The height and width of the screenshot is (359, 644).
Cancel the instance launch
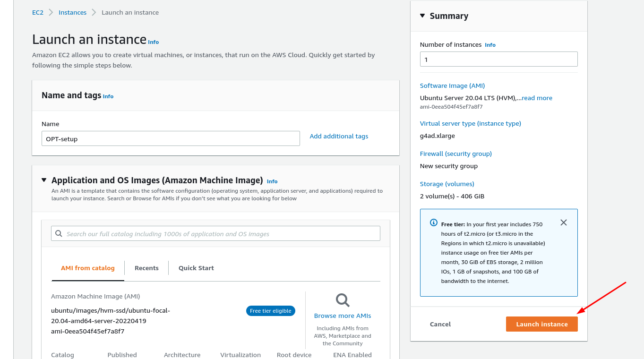pyautogui.click(x=440, y=324)
